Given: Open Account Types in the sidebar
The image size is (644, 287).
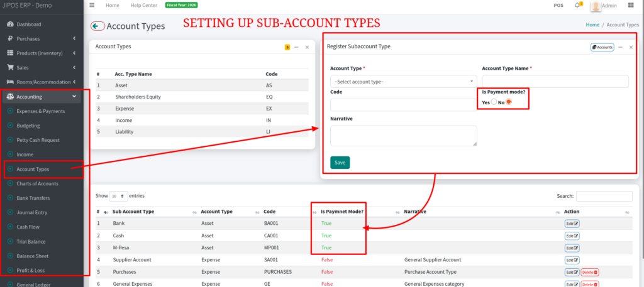Looking at the screenshot, I should pyautogui.click(x=33, y=169).
